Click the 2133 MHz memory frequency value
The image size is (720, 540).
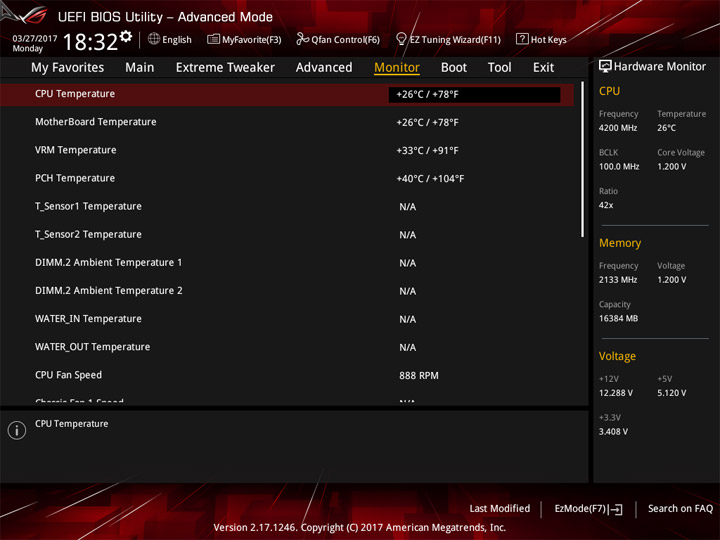[618, 280]
